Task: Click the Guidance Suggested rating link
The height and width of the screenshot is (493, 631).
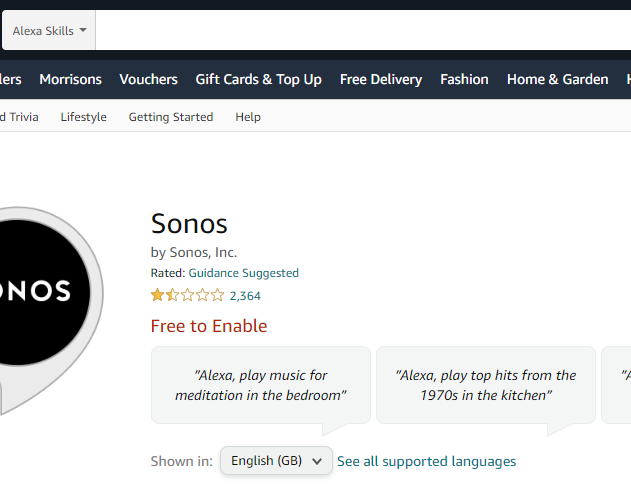Action: 243,273
